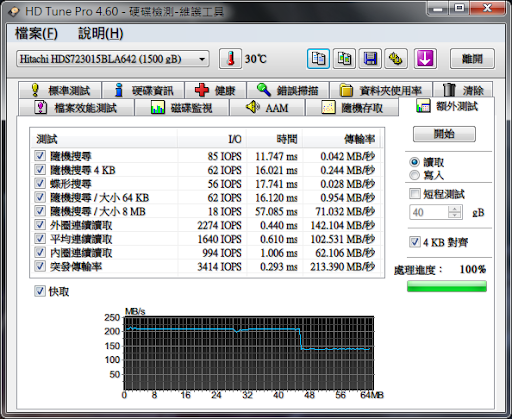Toggle the 快取 cache checkbox
Viewport: 512px width, 419px height.
click(x=40, y=291)
